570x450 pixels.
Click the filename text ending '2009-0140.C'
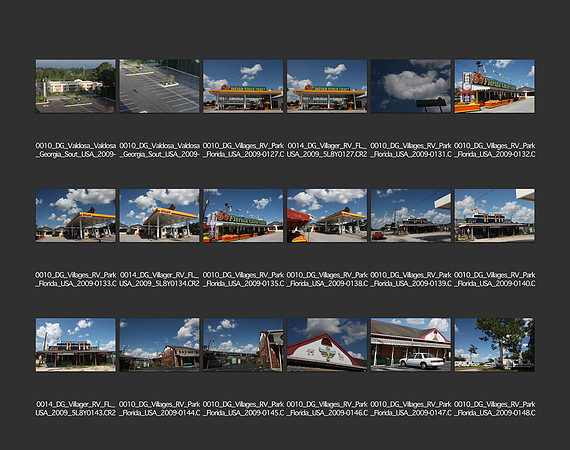tap(495, 279)
